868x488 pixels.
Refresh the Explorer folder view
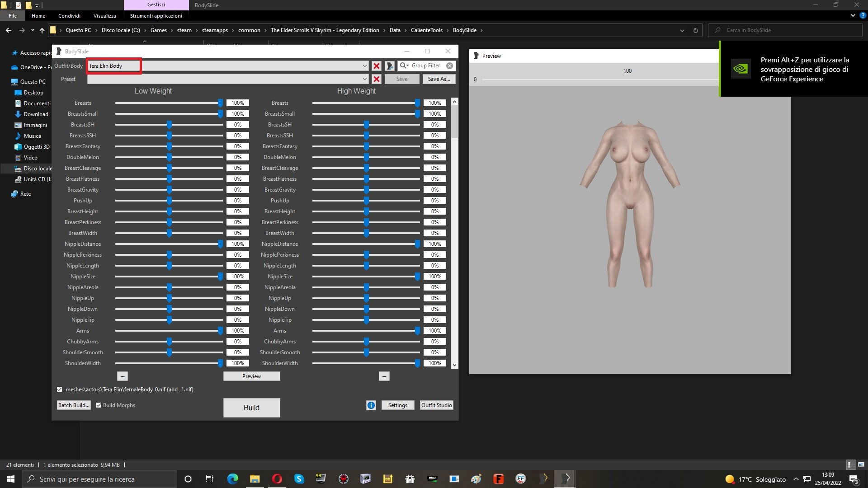coord(695,30)
